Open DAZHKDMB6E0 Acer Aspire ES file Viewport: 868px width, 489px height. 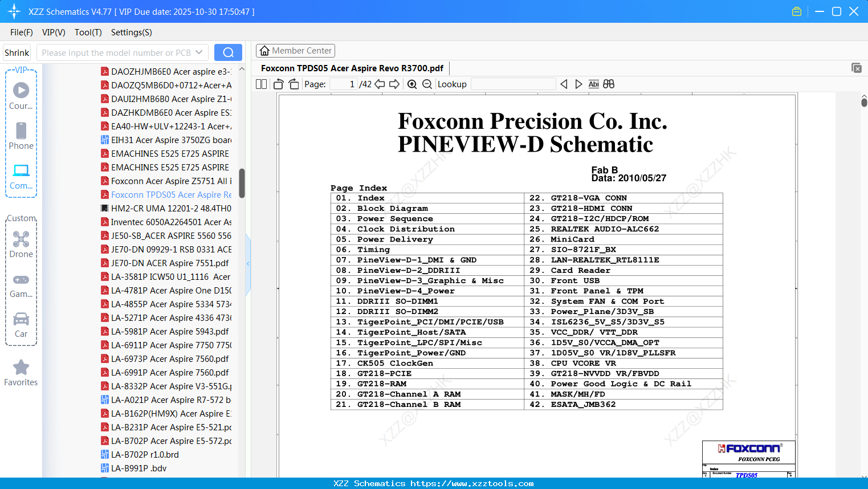pos(166,113)
